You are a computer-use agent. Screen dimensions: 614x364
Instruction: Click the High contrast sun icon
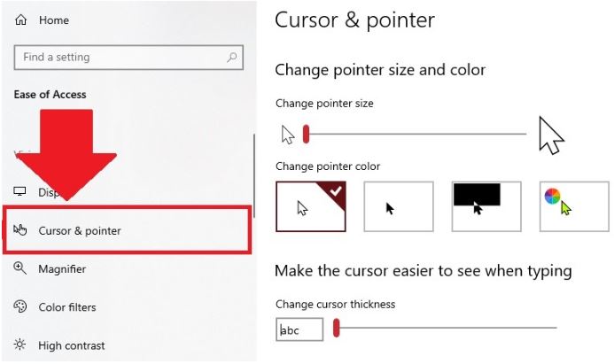click(20, 345)
